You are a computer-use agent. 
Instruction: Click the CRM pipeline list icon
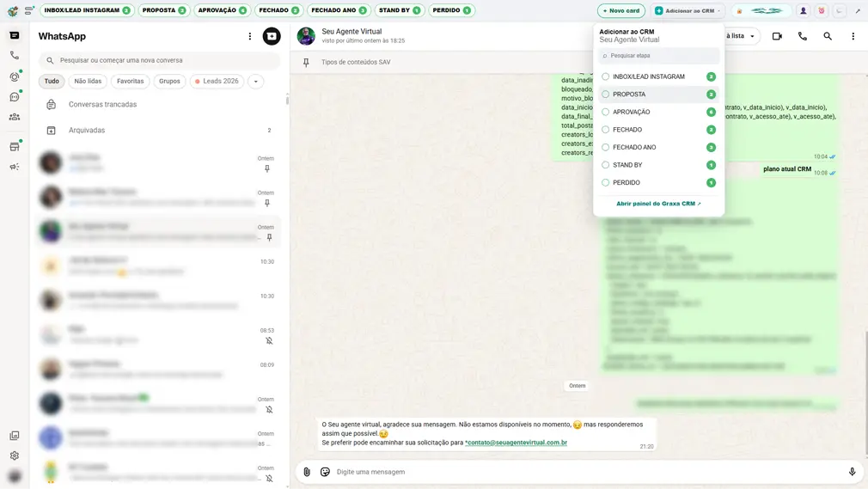(x=29, y=10)
